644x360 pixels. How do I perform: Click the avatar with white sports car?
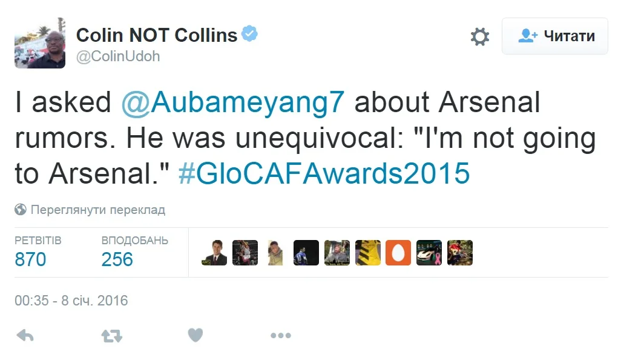(x=429, y=253)
